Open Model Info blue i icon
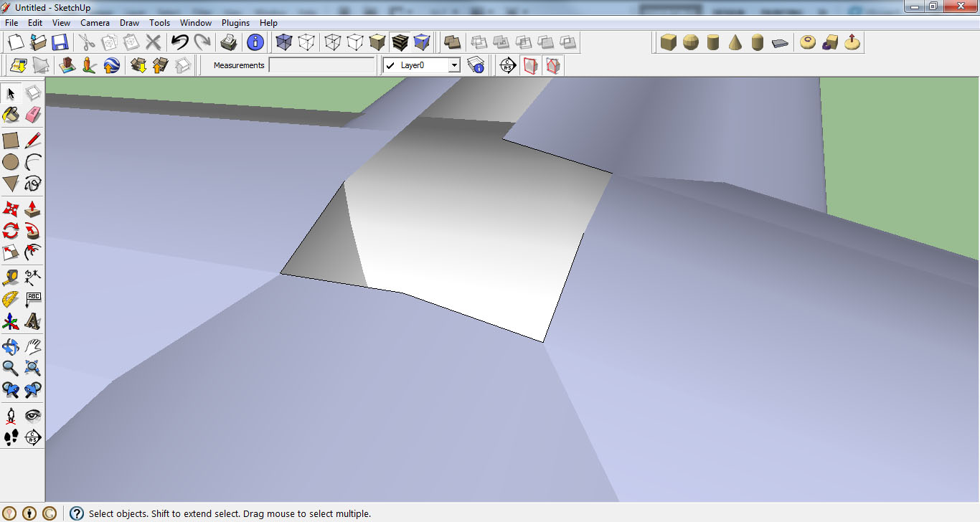 [255, 42]
